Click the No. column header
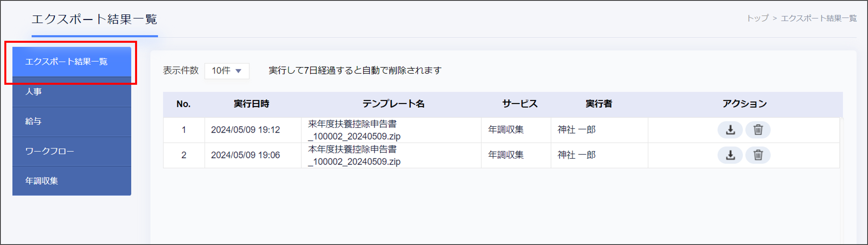868x245 pixels. point(183,104)
